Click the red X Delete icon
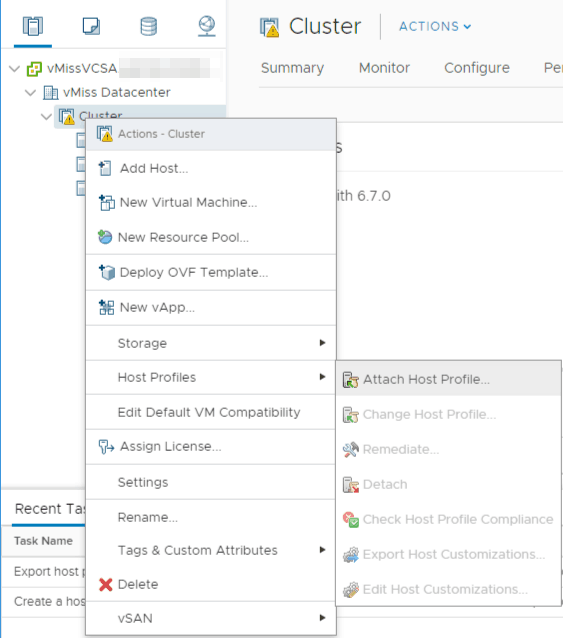The height and width of the screenshot is (638, 563). (x=105, y=584)
